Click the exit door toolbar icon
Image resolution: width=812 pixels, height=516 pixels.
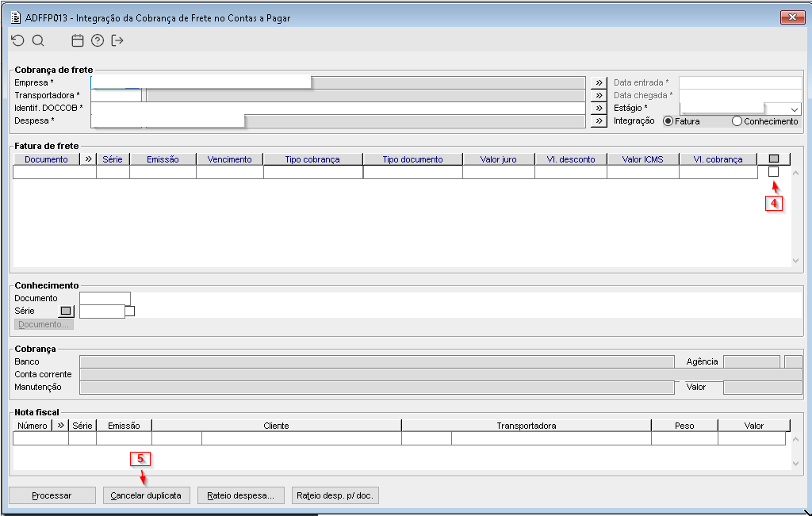117,40
